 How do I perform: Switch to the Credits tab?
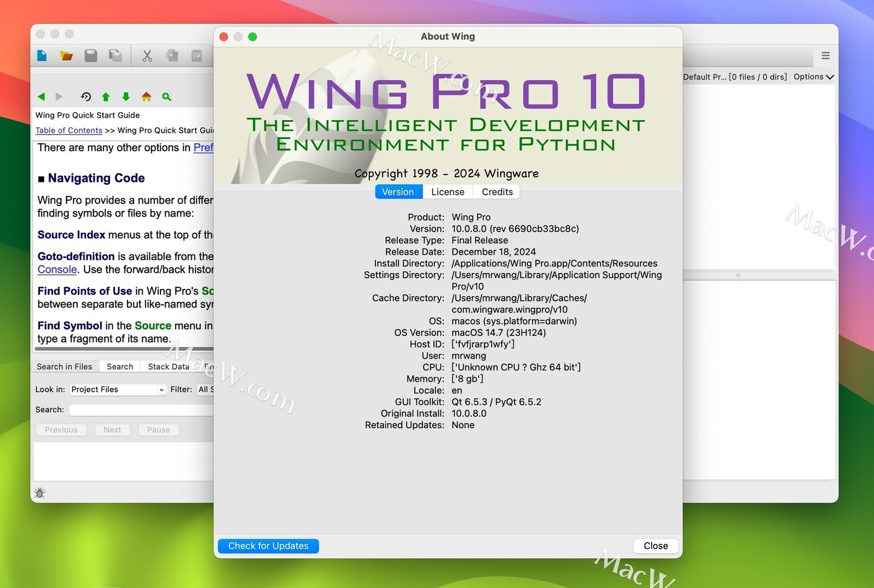tap(497, 192)
